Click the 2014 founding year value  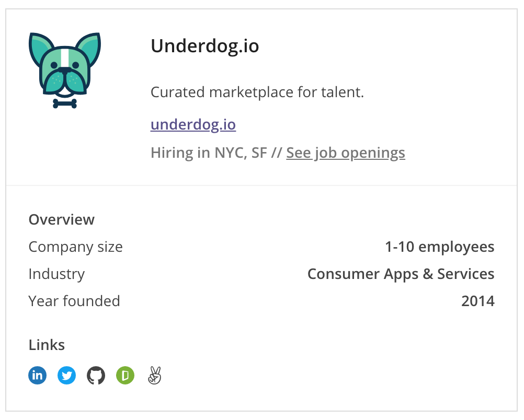[478, 301]
